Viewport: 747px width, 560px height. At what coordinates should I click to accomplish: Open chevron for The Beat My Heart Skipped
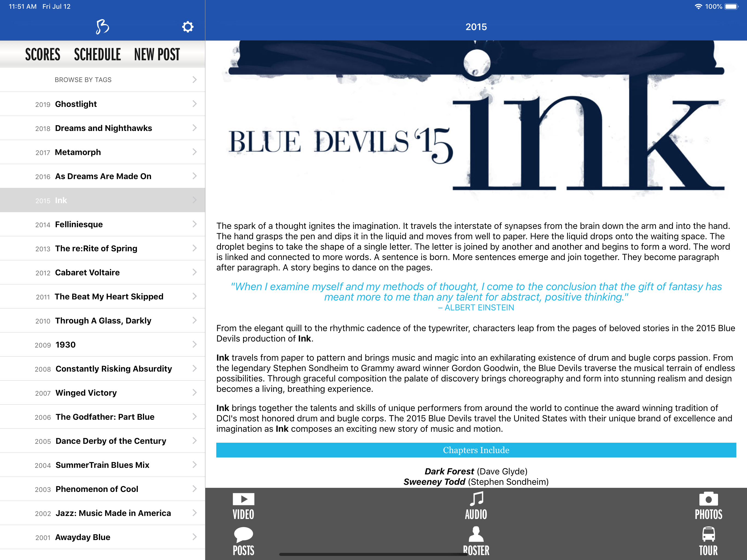(194, 297)
